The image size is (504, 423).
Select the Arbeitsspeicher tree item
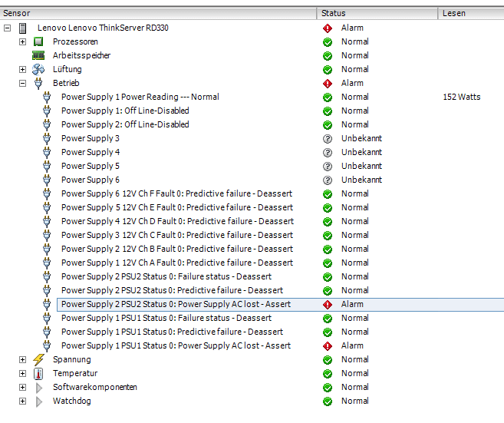[81, 55]
